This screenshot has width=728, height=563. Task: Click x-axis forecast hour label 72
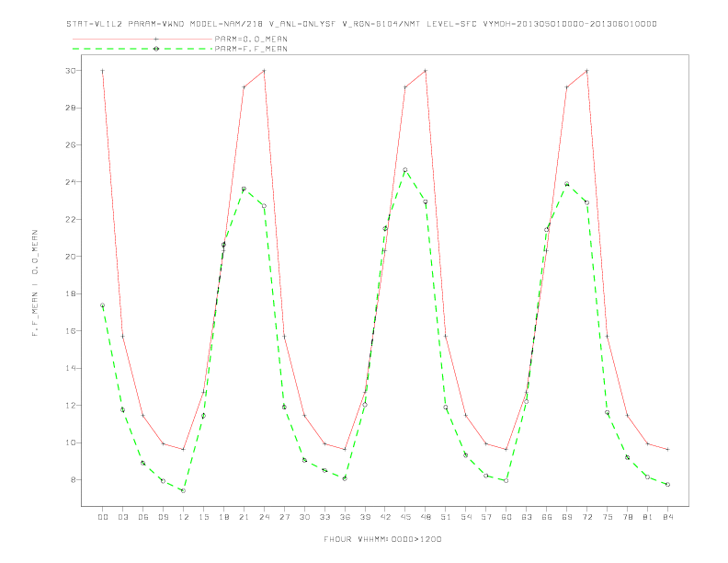[x=586, y=517]
